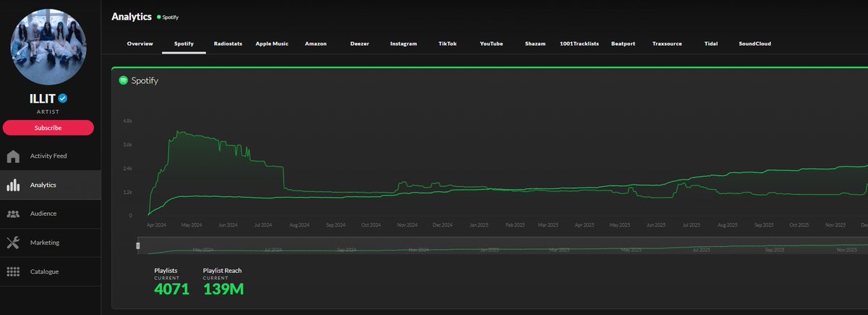
Task: Click the May 2025 x-axis label
Action: coord(621,225)
